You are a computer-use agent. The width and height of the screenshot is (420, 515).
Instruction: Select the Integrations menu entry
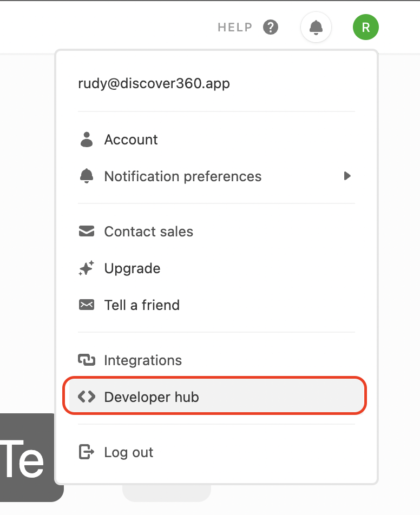click(x=143, y=360)
